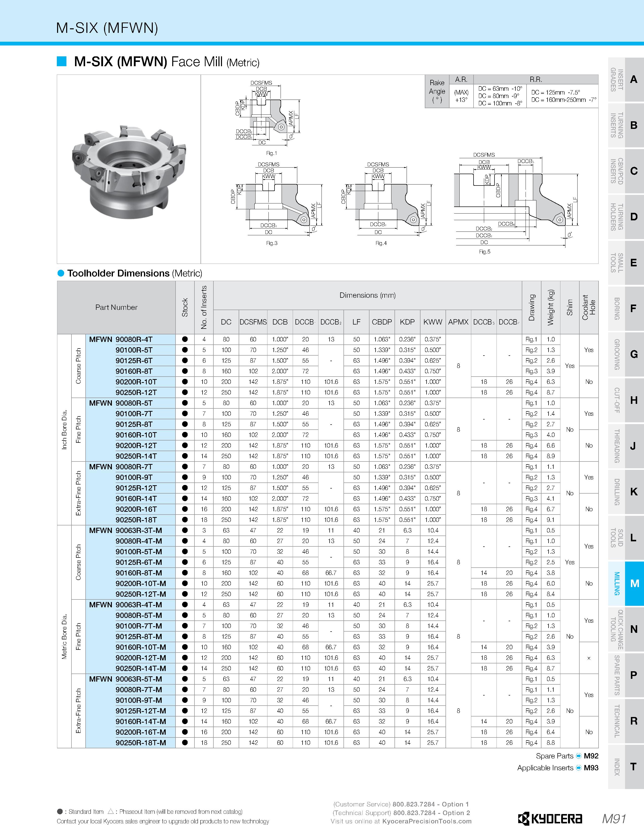The height and width of the screenshot is (834, 644).
Task: Open section tab L Solid Tools
Action: 626,538
